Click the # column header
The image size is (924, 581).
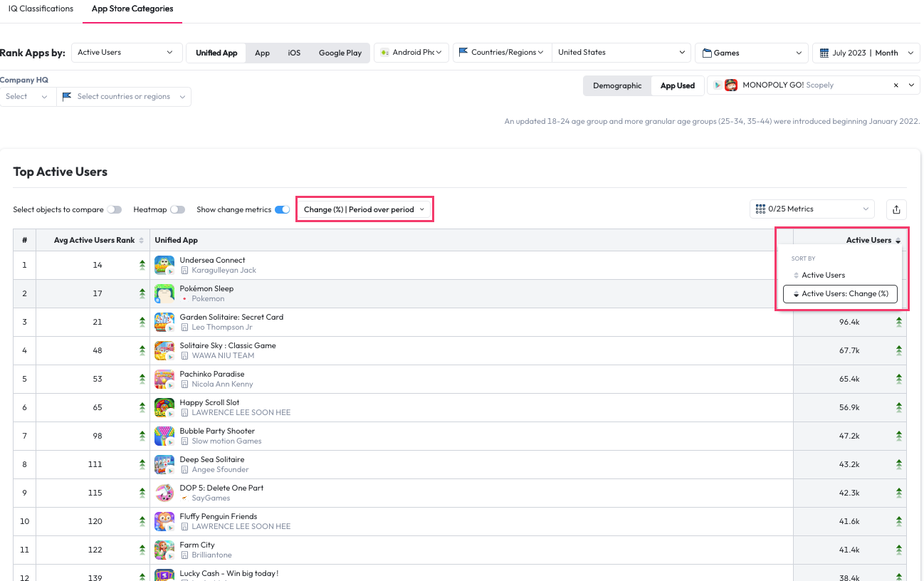(24, 241)
